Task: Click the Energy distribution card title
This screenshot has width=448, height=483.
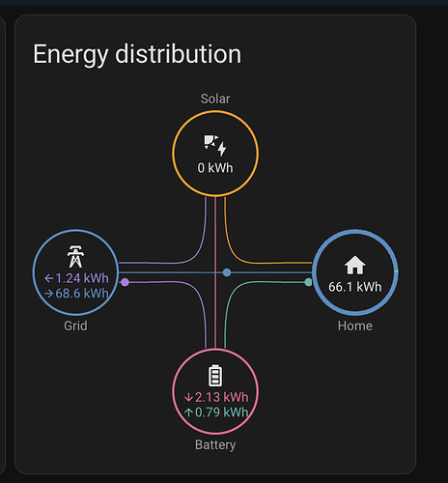Action: pos(137,55)
